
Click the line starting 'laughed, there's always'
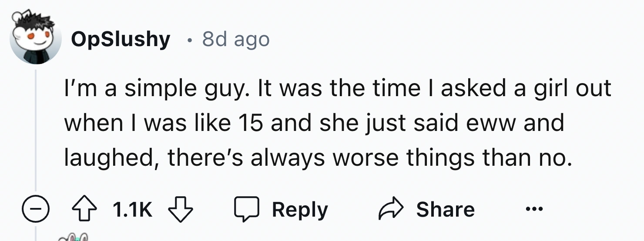coord(316,157)
